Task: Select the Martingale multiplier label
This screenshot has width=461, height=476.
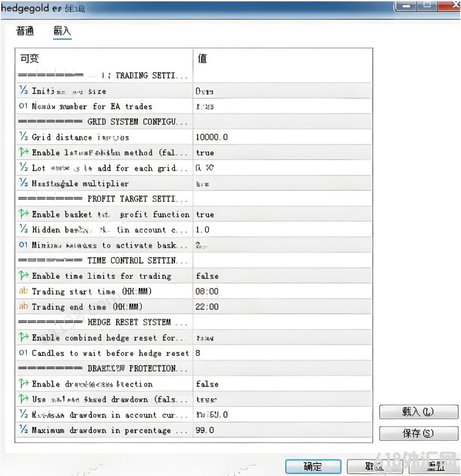Action: [x=80, y=183]
